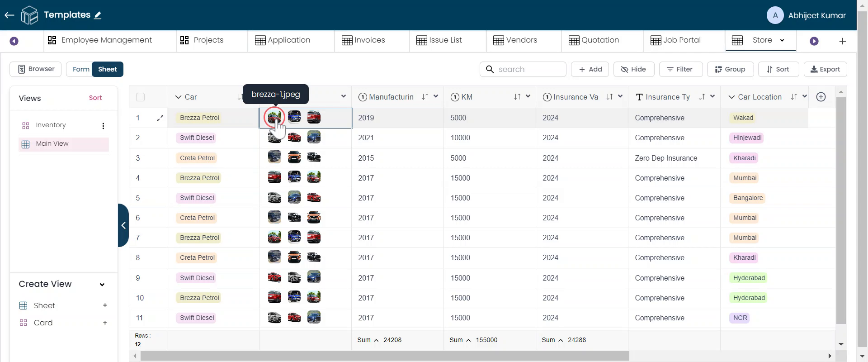This screenshot has width=868, height=362.
Task: Expand row 1 with the expand icon
Action: pos(160,118)
